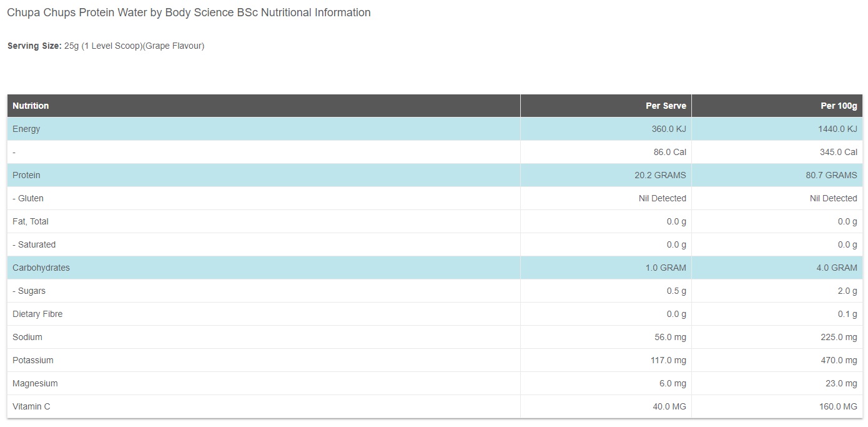Select the Per Serve column header
Viewport: 868px width, 427px height.
(666, 106)
